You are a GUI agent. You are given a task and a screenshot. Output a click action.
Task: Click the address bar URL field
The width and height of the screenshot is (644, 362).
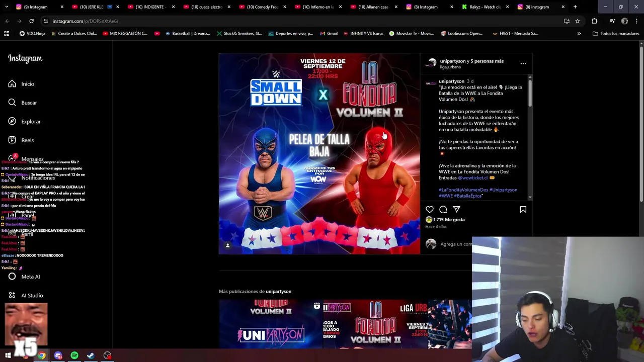(302, 21)
